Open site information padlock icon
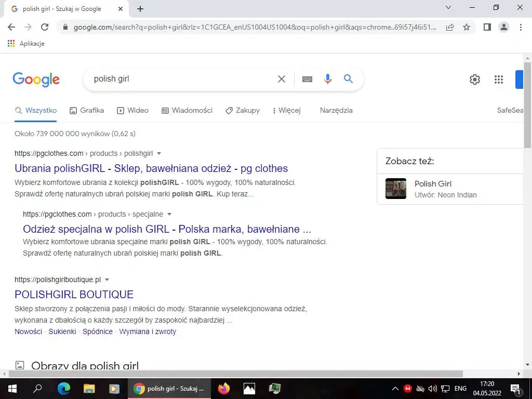 tap(65, 27)
